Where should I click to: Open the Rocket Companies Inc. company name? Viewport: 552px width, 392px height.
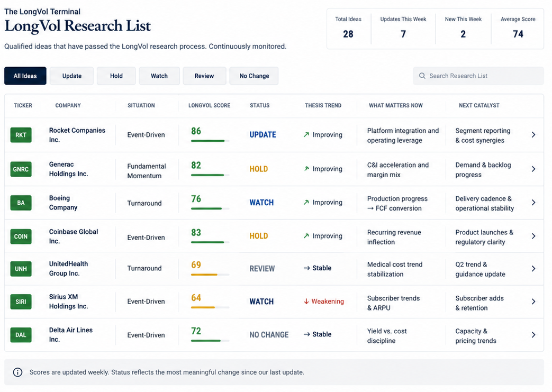[77, 135]
